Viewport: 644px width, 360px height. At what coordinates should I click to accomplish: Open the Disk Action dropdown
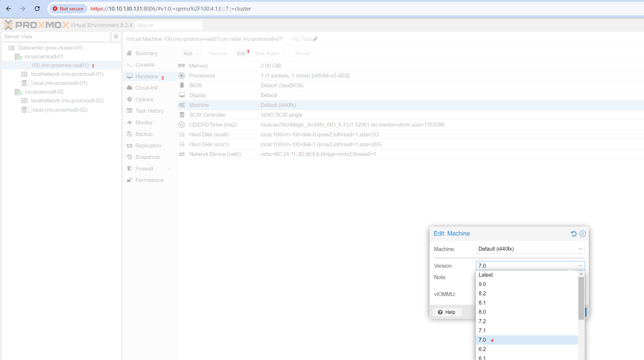click(x=271, y=54)
